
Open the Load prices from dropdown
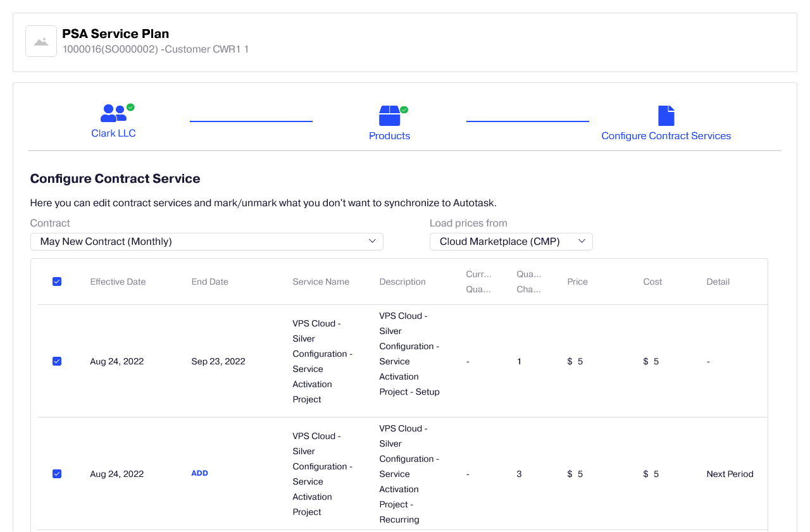point(511,241)
